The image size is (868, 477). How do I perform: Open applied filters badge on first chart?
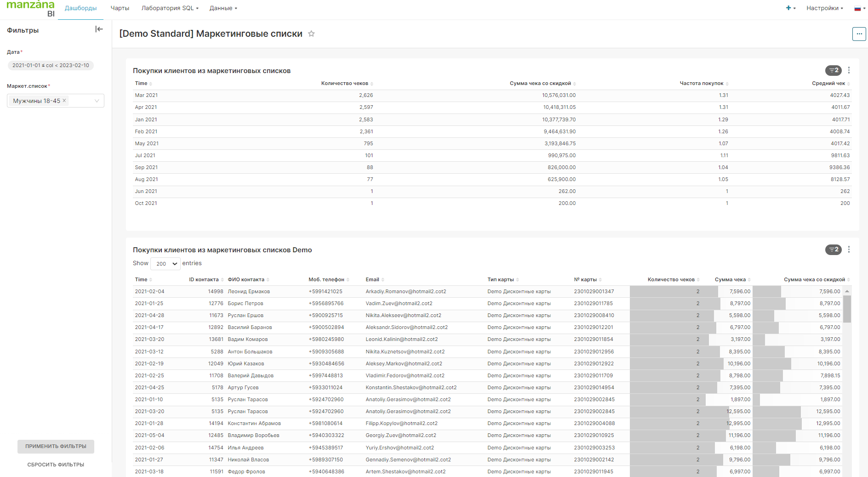click(833, 70)
